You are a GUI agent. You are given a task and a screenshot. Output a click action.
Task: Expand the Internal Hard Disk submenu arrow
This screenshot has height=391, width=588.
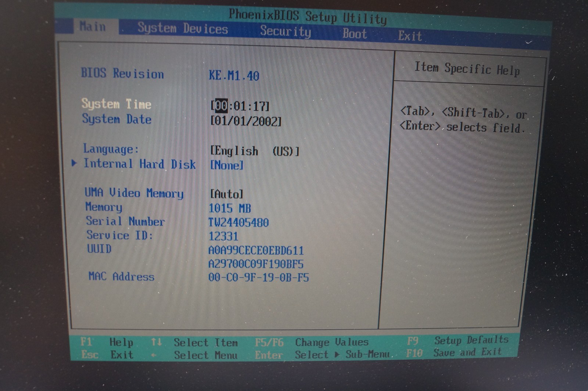(x=74, y=163)
